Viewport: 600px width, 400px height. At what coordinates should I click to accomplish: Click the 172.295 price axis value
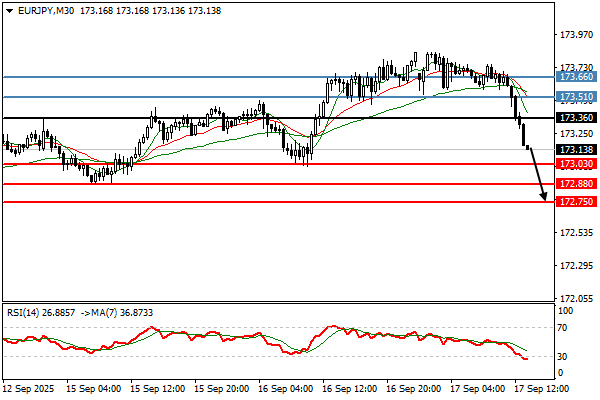click(x=576, y=265)
